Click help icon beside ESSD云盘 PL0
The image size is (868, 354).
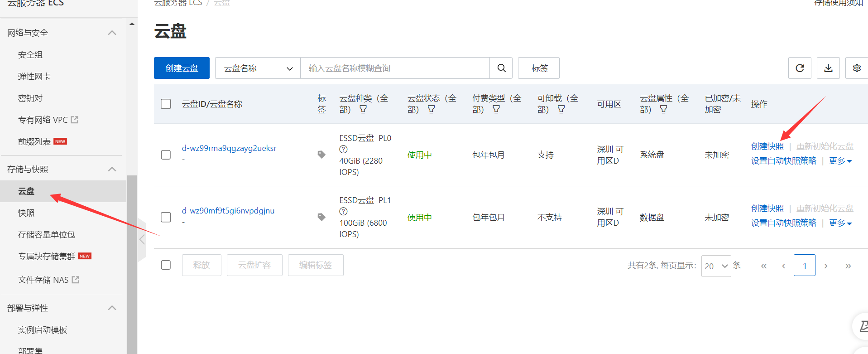tap(343, 149)
